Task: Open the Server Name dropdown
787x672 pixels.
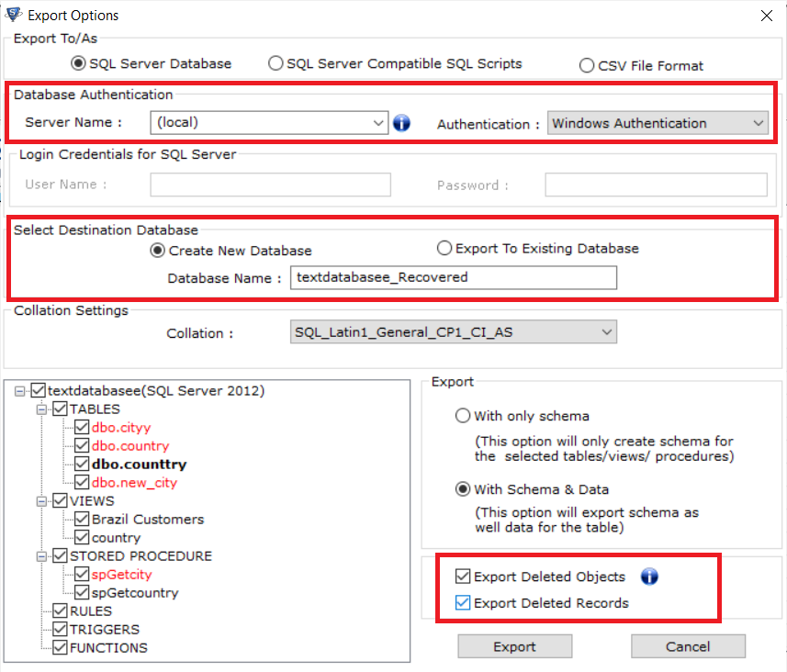Action: tap(378, 122)
